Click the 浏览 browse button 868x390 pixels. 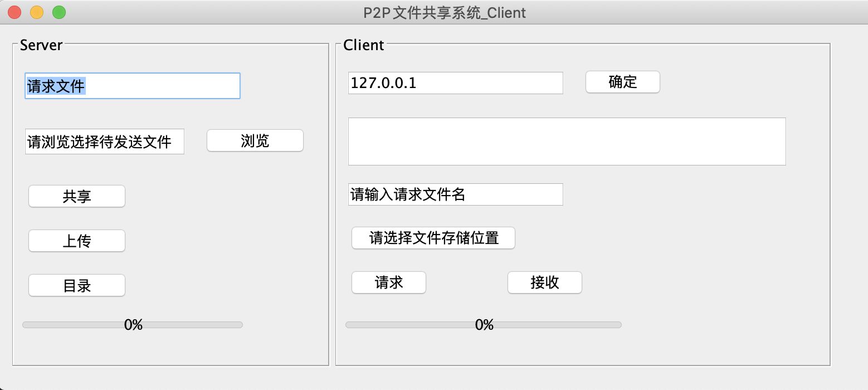(255, 140)
